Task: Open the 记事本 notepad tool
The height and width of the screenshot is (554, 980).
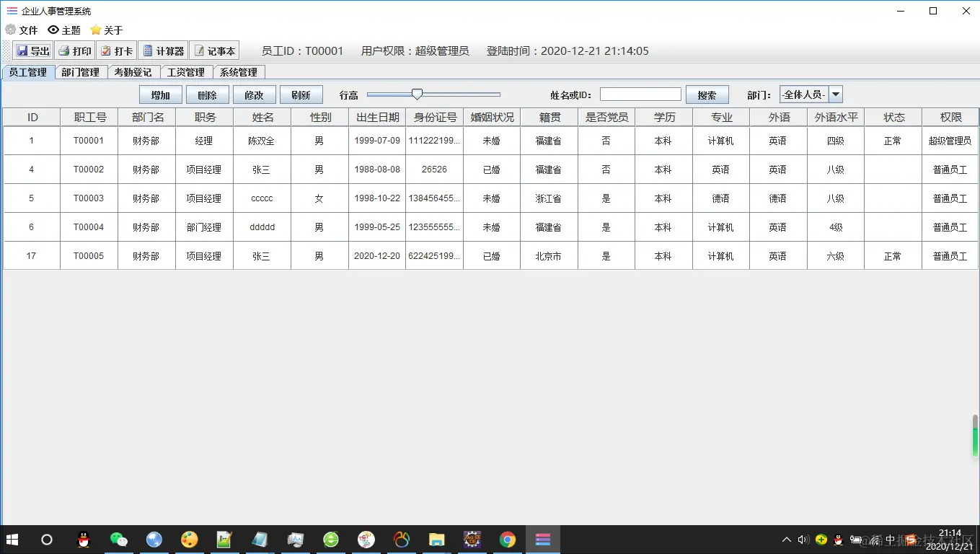Action: (215, 50)
